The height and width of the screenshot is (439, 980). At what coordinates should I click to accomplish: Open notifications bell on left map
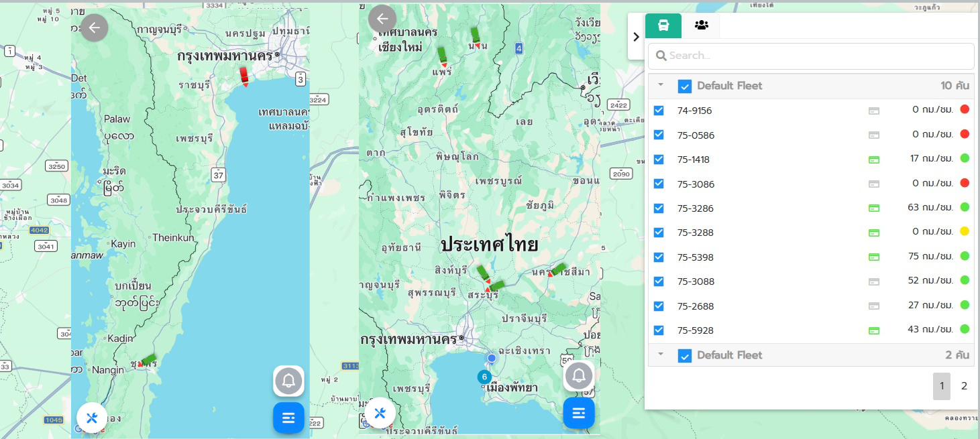coord(288,381)
